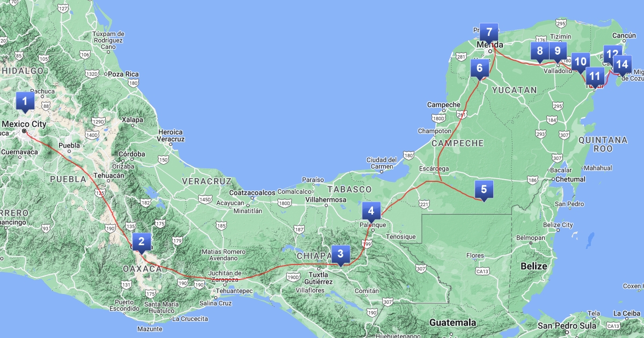Click the Villahermosa city label

point(324,200)
